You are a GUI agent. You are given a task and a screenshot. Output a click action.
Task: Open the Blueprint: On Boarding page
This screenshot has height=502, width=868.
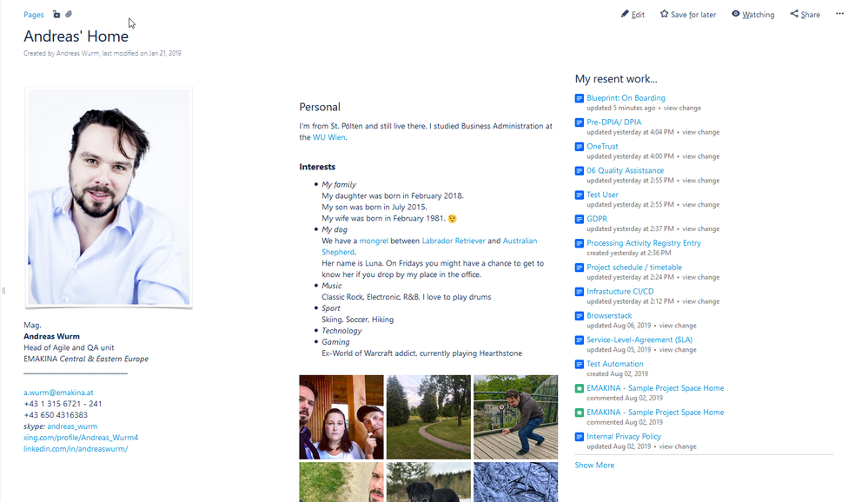tap(626, 98)
